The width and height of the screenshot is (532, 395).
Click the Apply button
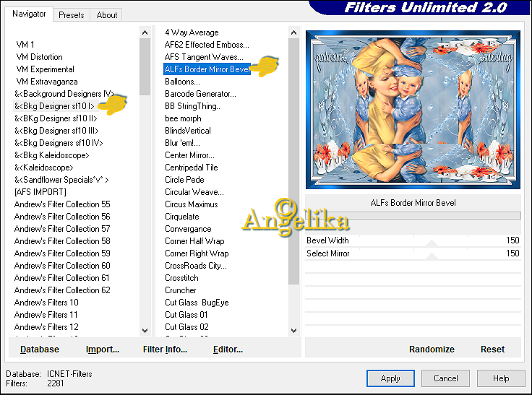pos(390,378)
